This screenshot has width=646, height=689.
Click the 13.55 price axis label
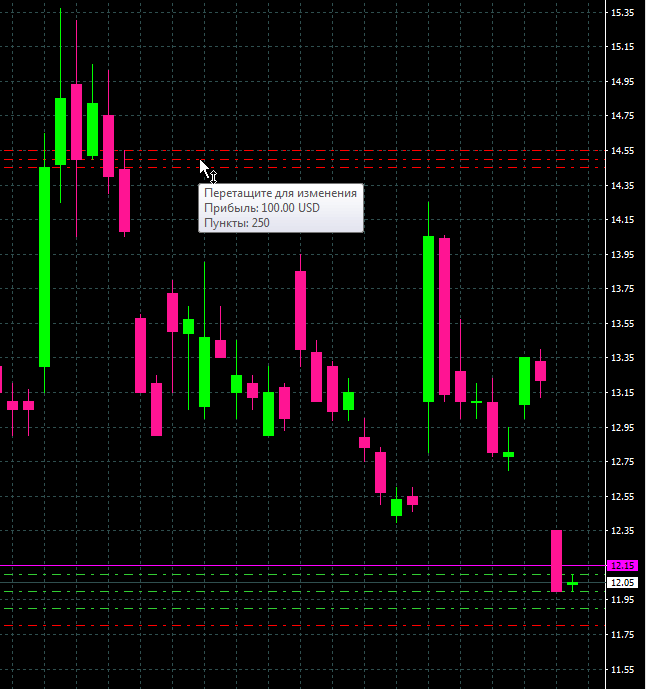point(622,324)
